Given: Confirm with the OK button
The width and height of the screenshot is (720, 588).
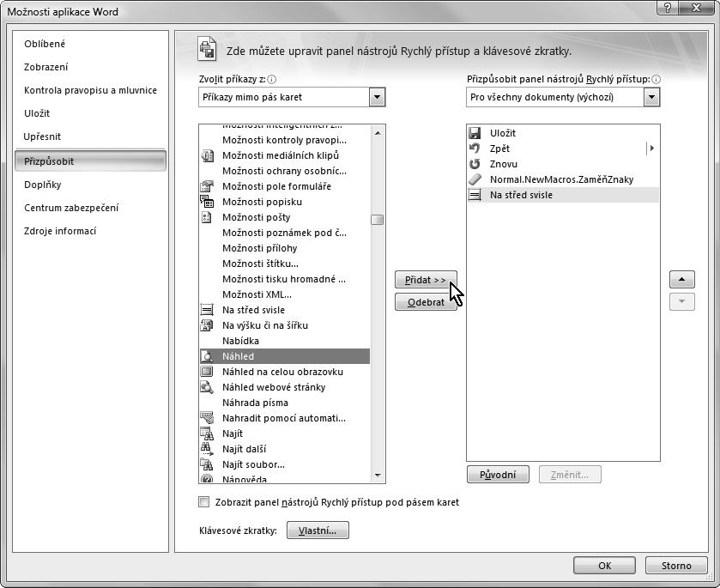Looking at the screenshot, I should click(604, 566).
